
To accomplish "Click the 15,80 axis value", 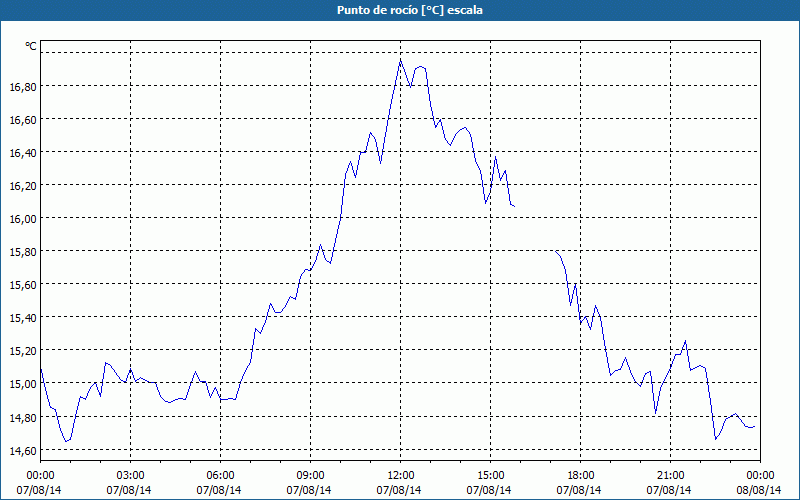I will click(x=23, y=252).
